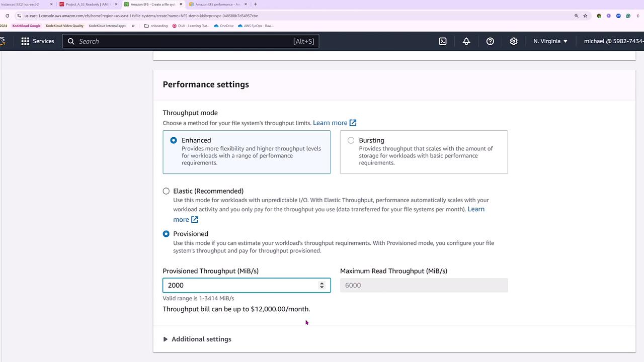
Task: Bookmark this page with the star icon
Action: point(585,16)
